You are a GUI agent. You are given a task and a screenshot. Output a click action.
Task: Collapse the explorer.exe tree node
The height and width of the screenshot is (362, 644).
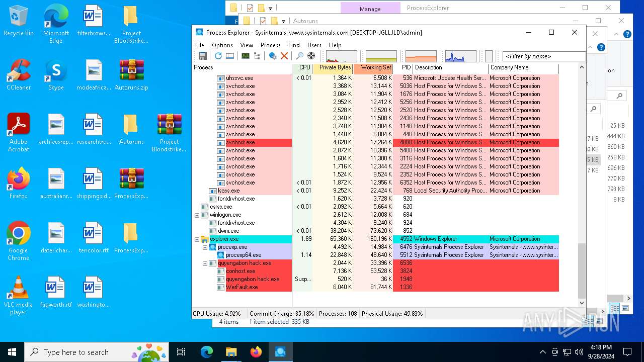point(197,239)
